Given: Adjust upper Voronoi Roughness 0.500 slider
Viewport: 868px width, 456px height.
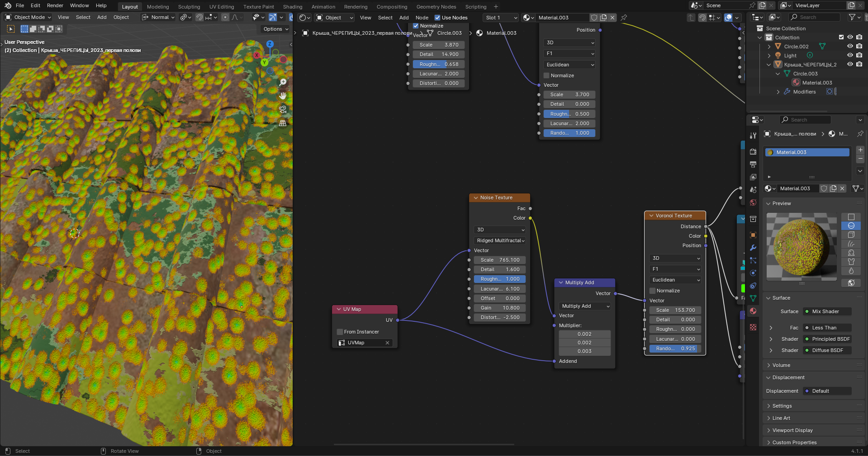Looking at the screenshot, I should point(569,114).
